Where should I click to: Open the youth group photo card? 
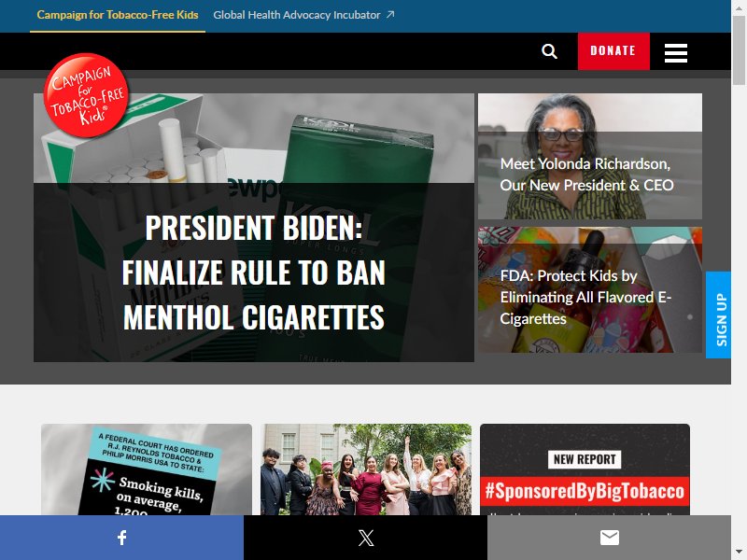[366, 469]
